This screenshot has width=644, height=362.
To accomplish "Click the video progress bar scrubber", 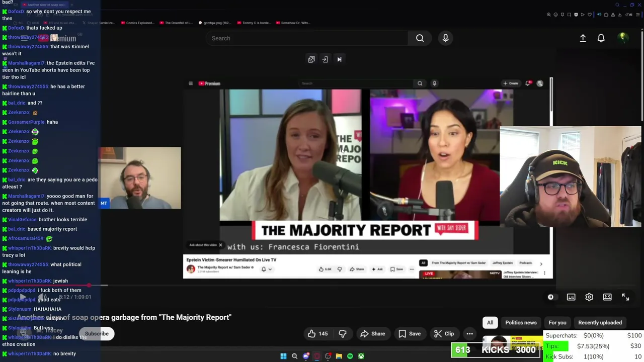I will pyautogui.click(x=89, y=285).
